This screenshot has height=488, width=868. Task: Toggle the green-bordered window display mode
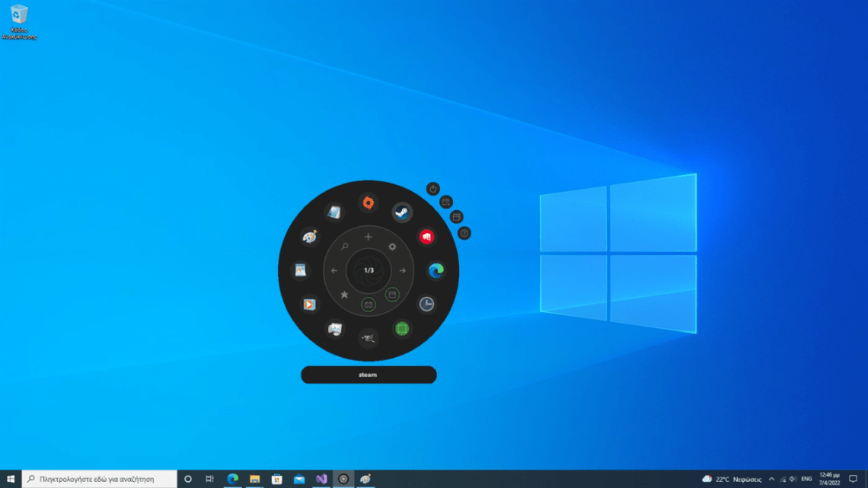click(391, 295)
